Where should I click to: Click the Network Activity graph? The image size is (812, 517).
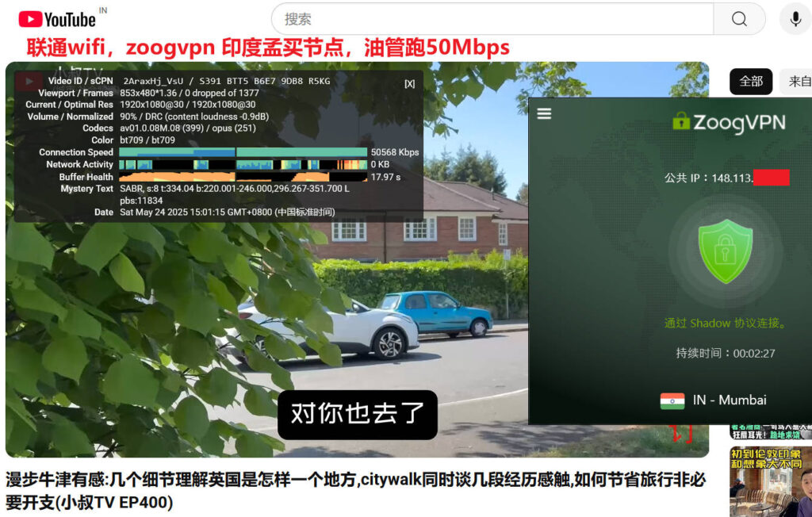pyautogui.click(x=242, y=165)
